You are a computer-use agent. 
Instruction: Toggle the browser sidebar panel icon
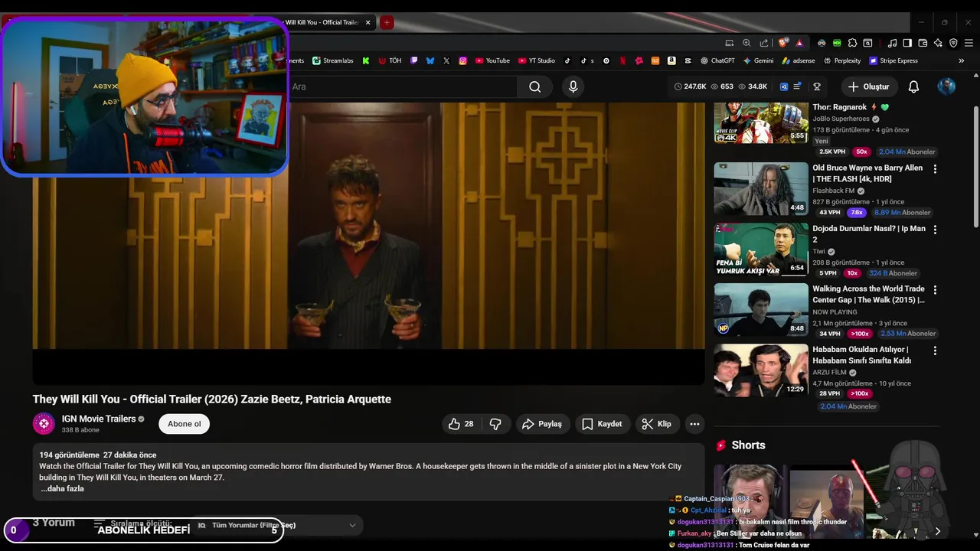click(907, 43)
